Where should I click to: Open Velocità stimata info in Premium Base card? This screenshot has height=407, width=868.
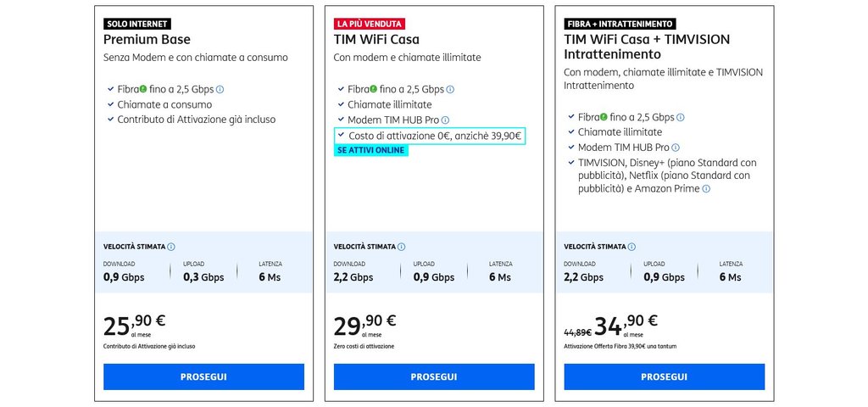pos(171,247)
